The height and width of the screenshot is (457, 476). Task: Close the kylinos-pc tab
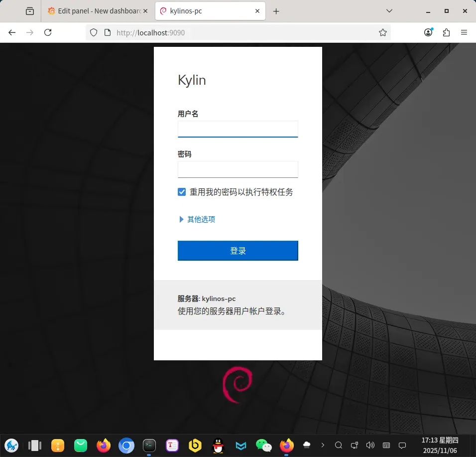coord(257,11)
